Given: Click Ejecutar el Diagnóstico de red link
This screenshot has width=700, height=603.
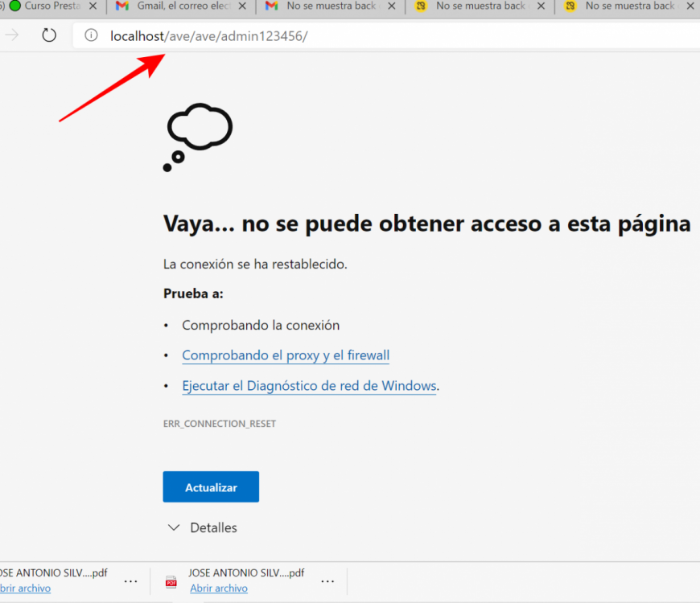Looking at the screenshot, I should [309, 386].
